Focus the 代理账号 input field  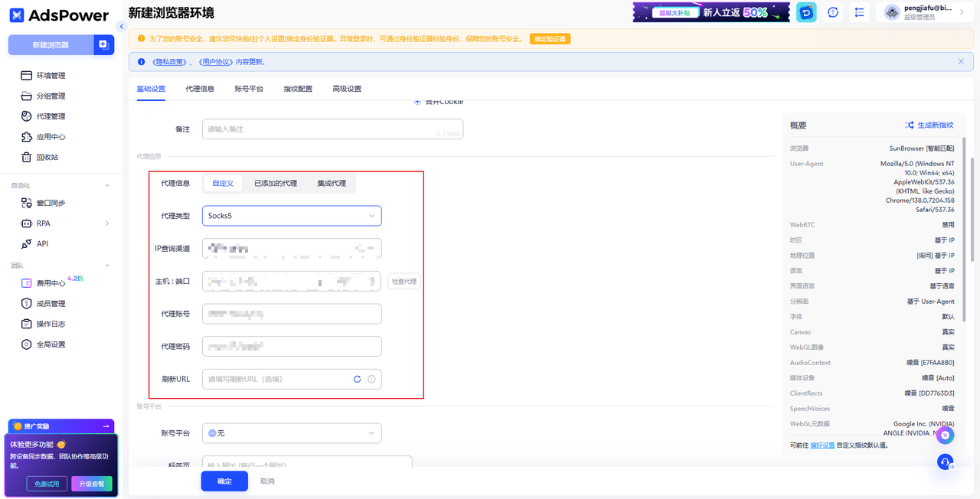(x=292, y=314)
